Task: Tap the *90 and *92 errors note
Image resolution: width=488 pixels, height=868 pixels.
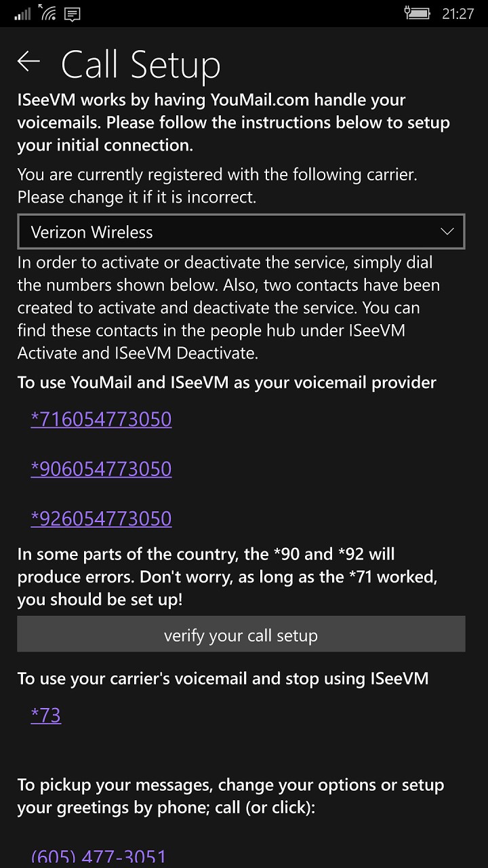Action: [x=228, y=577]
